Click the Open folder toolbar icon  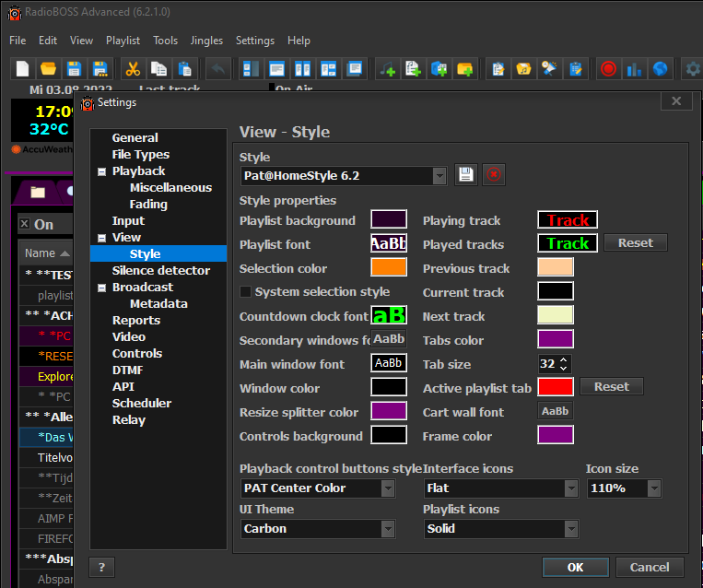pyautogui.click(x=48, y=69)
